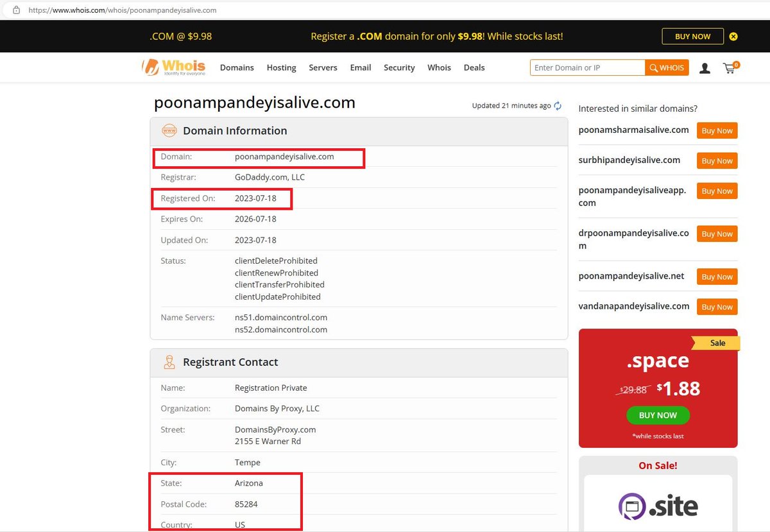Screen dimensions: 770x532
Task: Open the Domains menu
Action: click(x=237, y=67)
